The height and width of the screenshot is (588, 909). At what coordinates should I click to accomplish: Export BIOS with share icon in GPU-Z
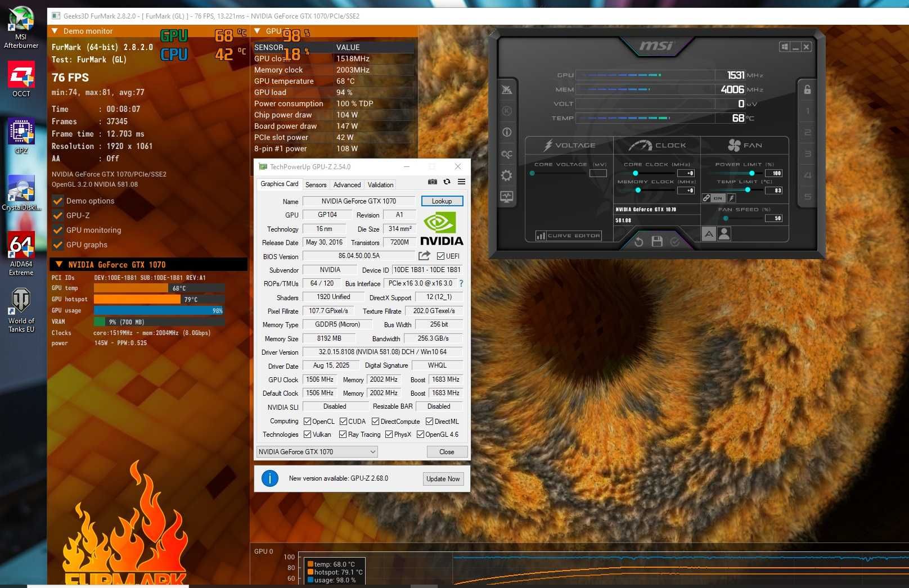(x=424, y=256)
